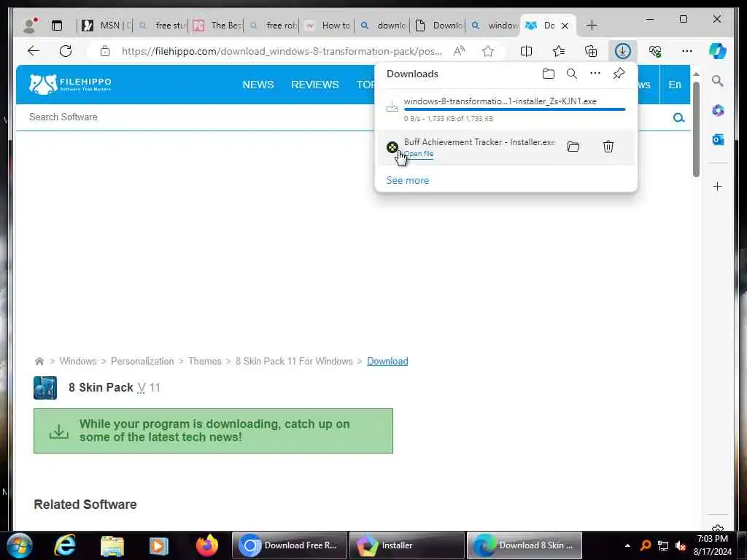Open Browser essentials heart icon
Viewport: 747px width, 560px height.
pos(655,51)
